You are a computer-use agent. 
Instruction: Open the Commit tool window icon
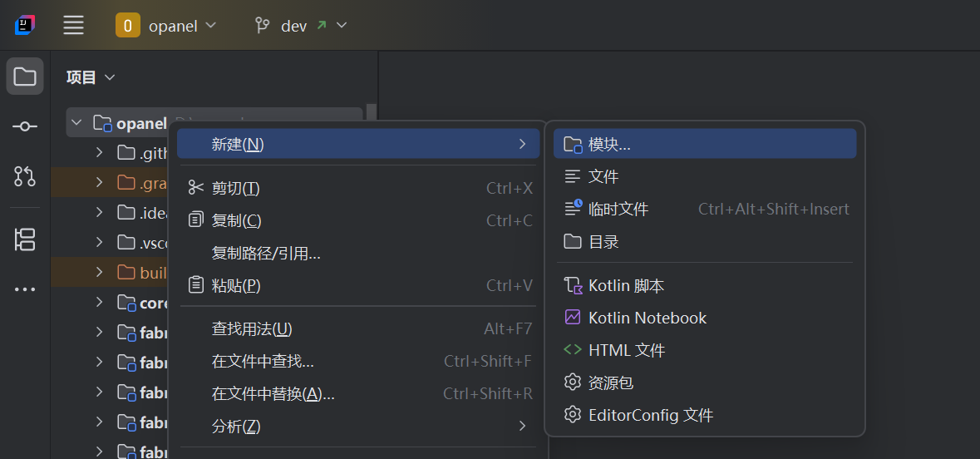pyautogui.click(x=25, y=126)
